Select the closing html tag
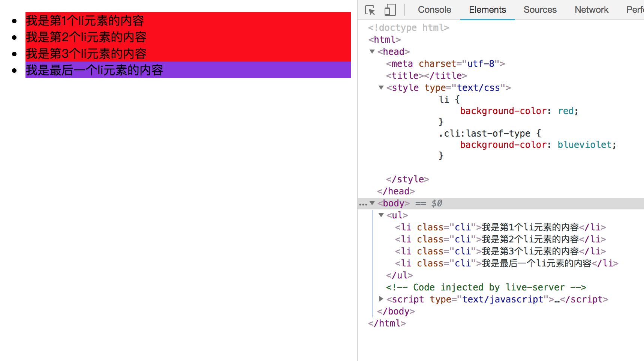644x361 pixels. [387, 323]
